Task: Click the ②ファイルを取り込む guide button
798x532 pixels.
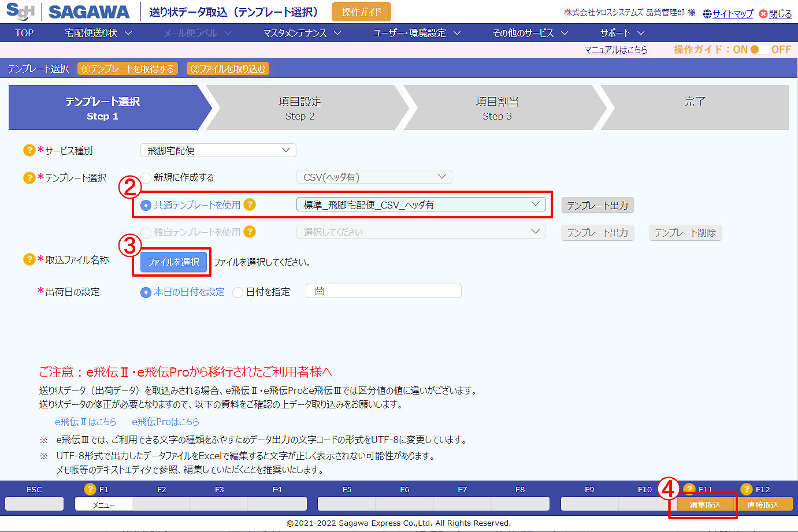Action: (x=228, y=69)
